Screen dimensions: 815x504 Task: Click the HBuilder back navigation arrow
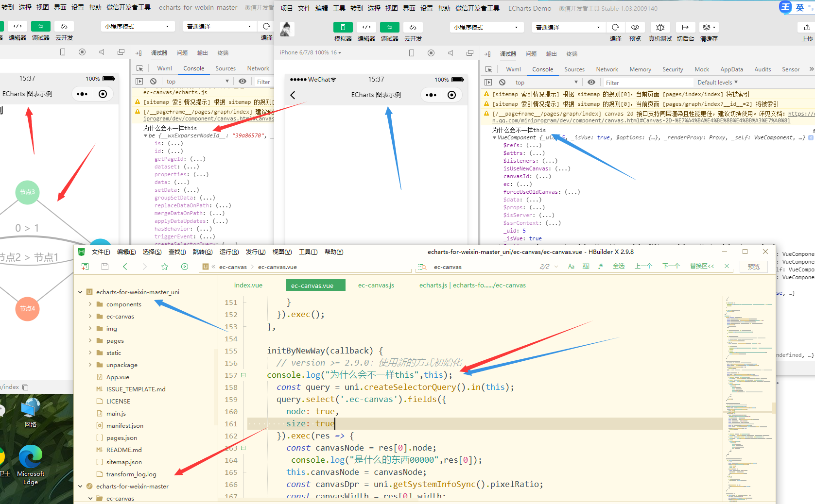(x=125, y=267)
